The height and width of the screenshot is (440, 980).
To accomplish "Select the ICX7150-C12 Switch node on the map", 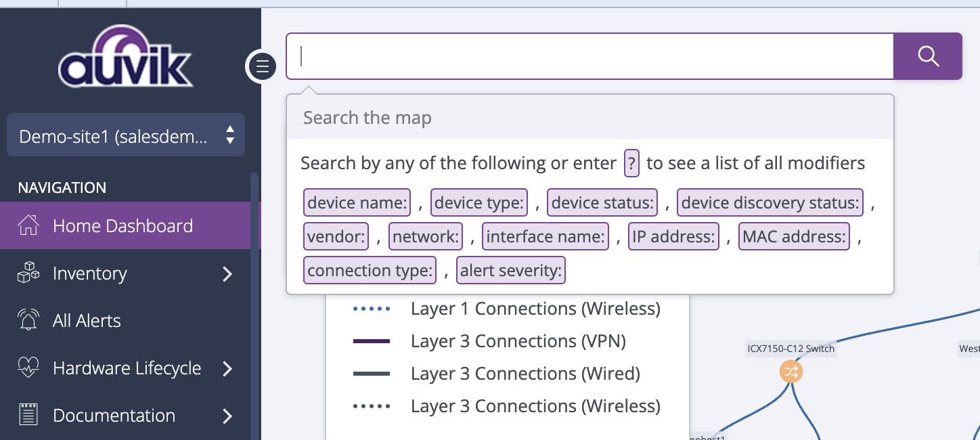I will [790, 372].
